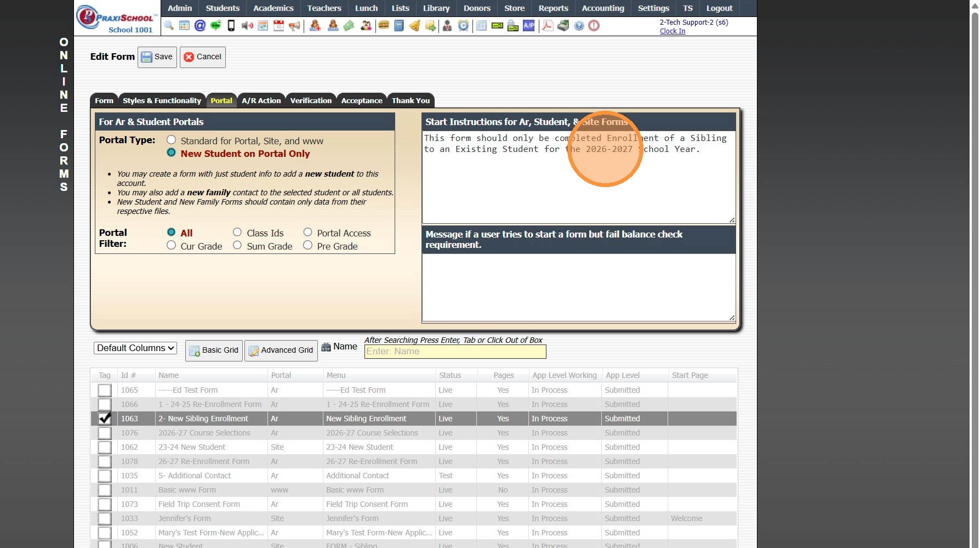
Task: Click the email @ icon
Action: tap(200, 26)
